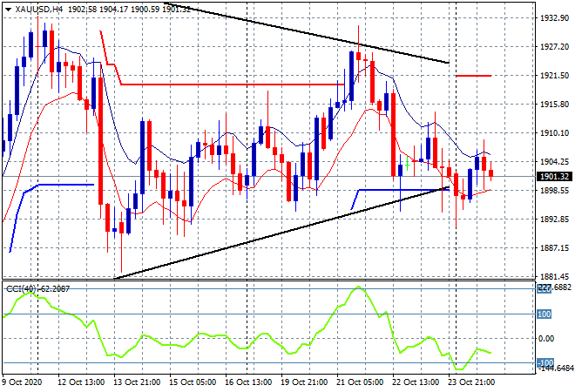Screen dimensions: 575x392
Task: Click the 1927.20 price axis label
Action: pos(554,47)
